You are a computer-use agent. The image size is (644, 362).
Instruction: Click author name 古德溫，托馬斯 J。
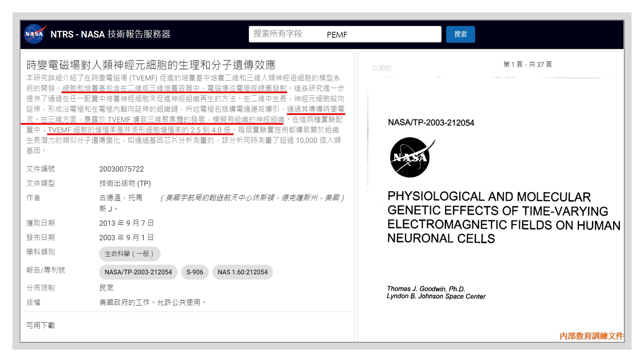coord(121,203)
